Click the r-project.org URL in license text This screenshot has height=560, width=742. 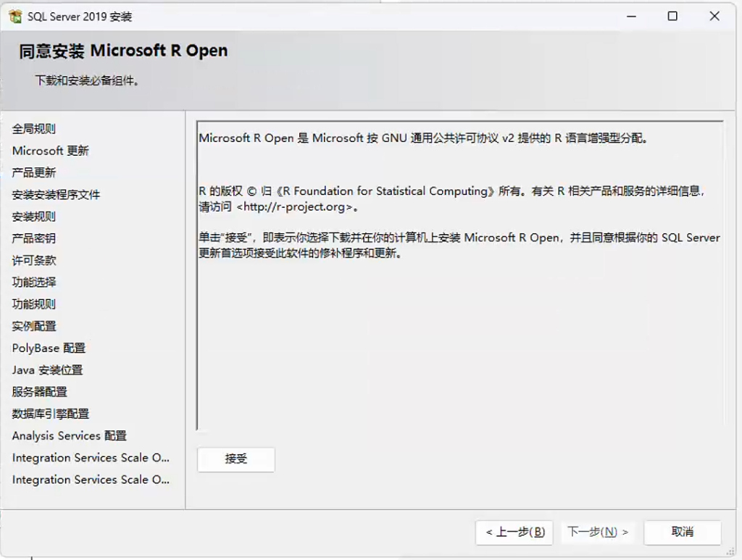pyautogui.click(x=294, y=206)
